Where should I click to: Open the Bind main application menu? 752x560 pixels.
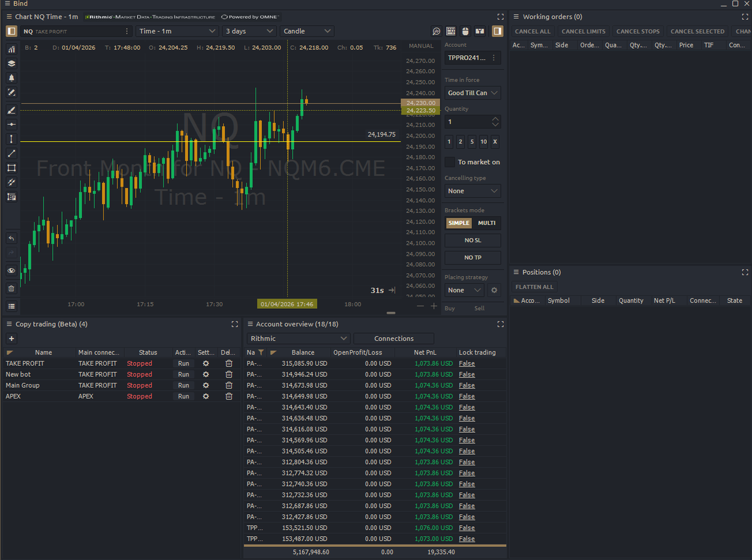coord(6,4)
